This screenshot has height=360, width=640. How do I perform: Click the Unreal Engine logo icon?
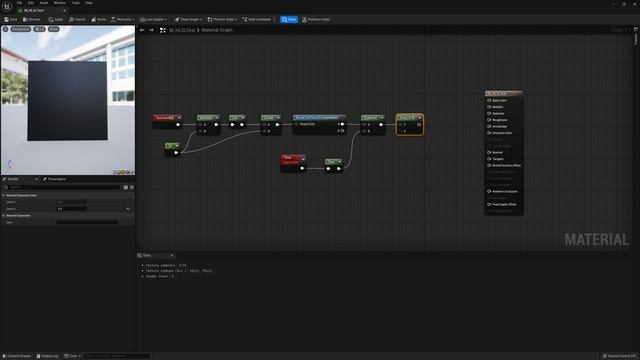pyautogui.click(x=7, y=6)
